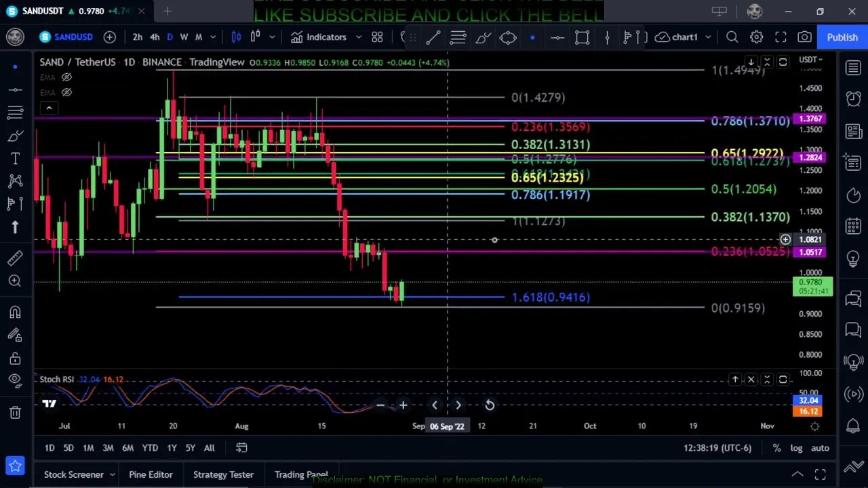Open the user profile avatar menu
This screenshot has height=488, width=868.
(x=15, y=37)
